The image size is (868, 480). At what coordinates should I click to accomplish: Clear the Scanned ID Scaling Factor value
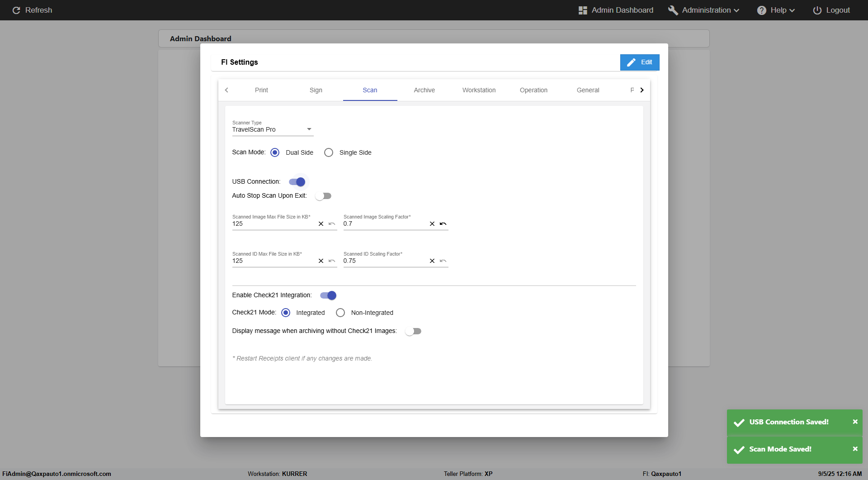click(x=432, y=261)
